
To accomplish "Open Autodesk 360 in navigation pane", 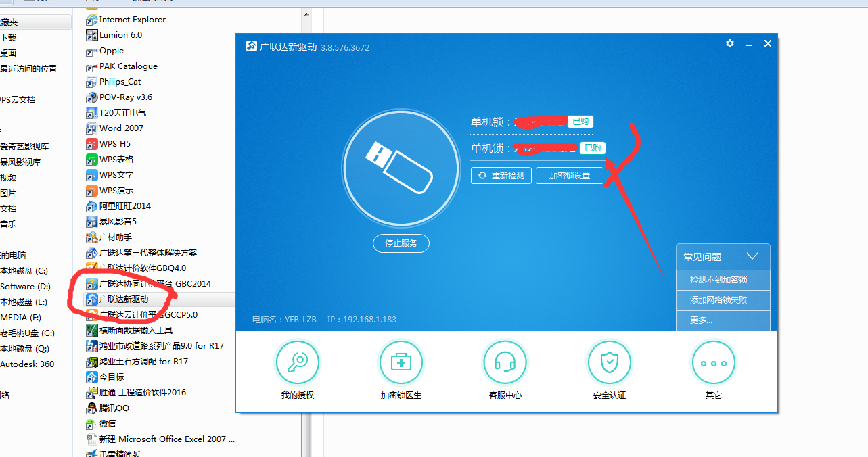I will click(x=27, y=364).
